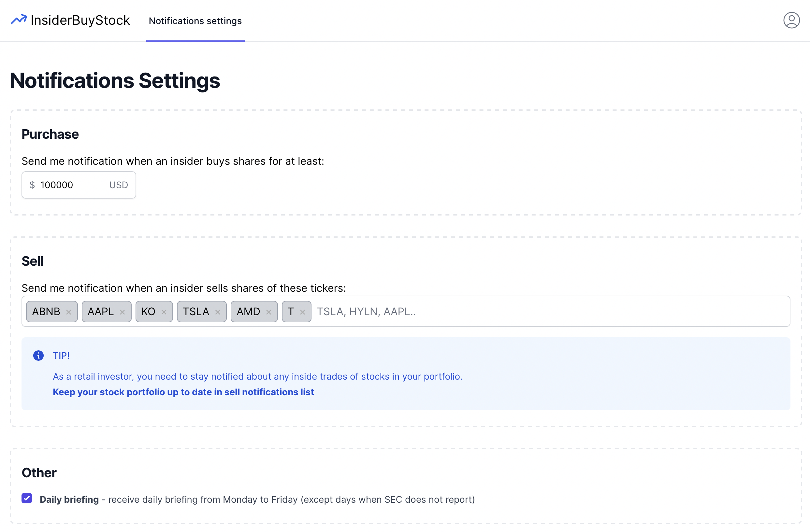810x532 pixels.
Task: Uncheck the Daily briefing checkbox
Action: pos(27,498)
